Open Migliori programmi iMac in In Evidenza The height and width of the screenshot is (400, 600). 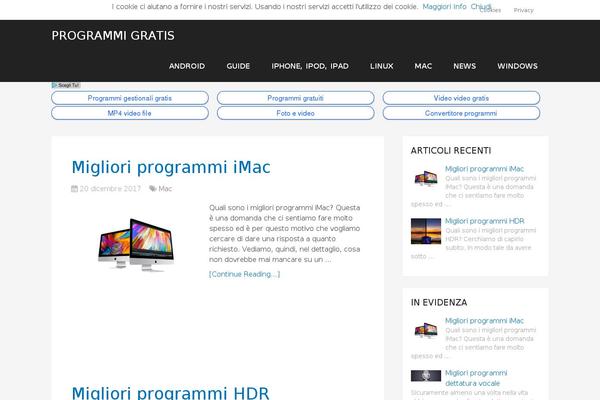click(484, 321)
